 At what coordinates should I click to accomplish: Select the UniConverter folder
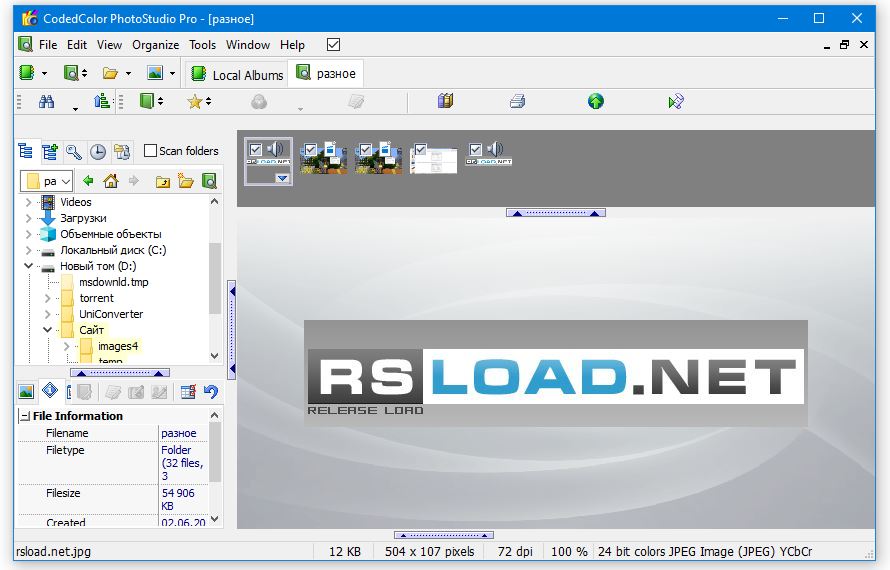point(111,314)
